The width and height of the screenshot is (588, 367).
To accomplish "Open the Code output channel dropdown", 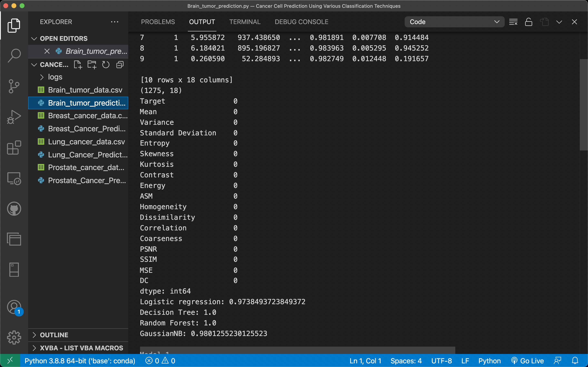I will point(454,22).
